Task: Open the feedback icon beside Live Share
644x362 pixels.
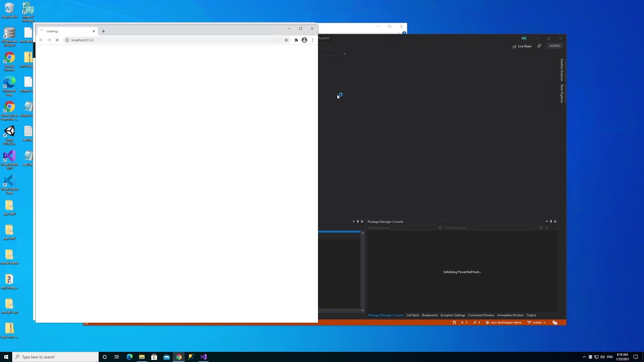Action: [539, 46]
